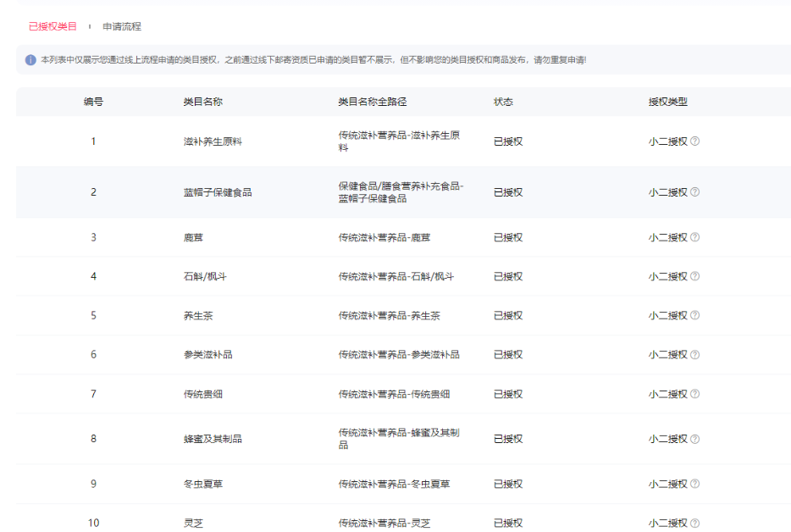Click question mark icon in 鹿茸 row
791x532 pixels.
click(694, 237)
